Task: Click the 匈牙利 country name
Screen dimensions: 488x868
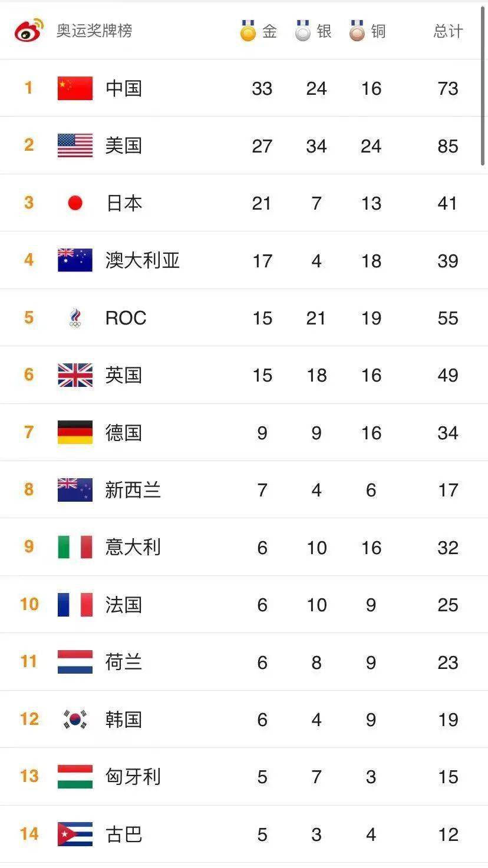Action: click(x=133, y=777)
